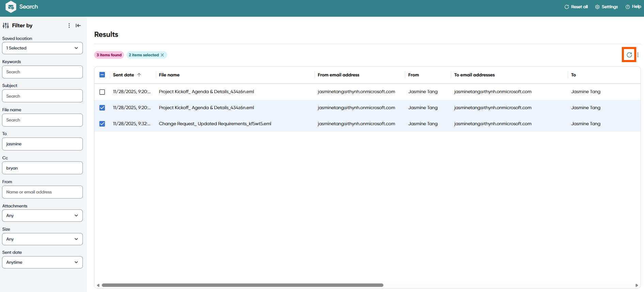Focus the Subject search field

42,96
